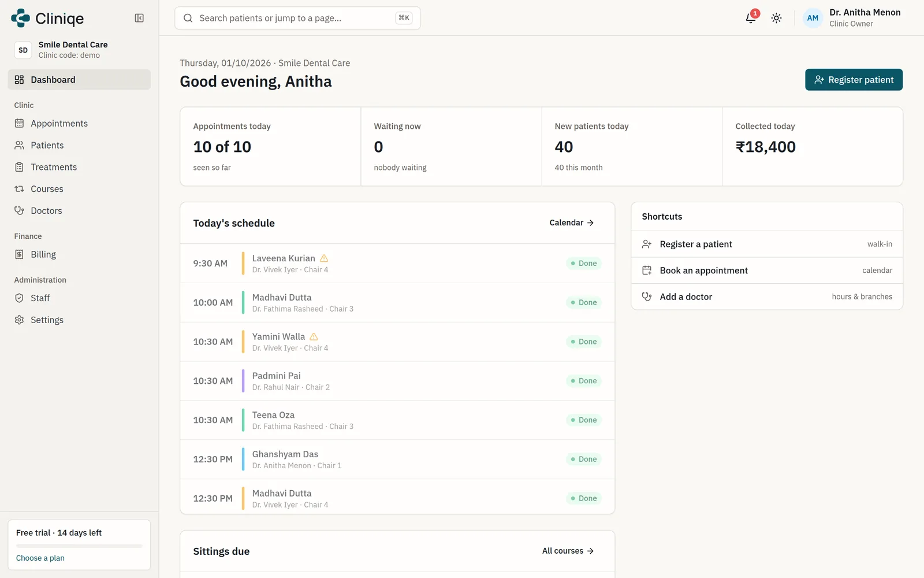Select Add a doctor shortcut
The image size is (924, 578).
[767, 297]
